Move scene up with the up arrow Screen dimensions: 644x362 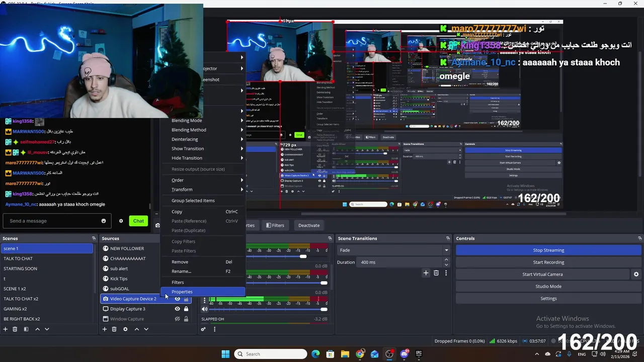click(37, 329)
